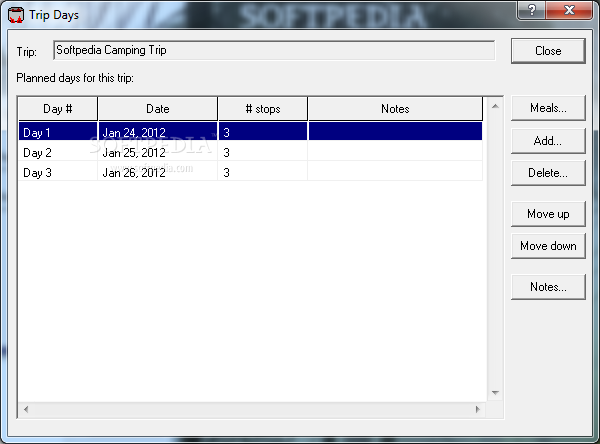Click the vertical scrollbar up arrow
Viewport: 600px width, 444px height.
[x=495, y=106]
